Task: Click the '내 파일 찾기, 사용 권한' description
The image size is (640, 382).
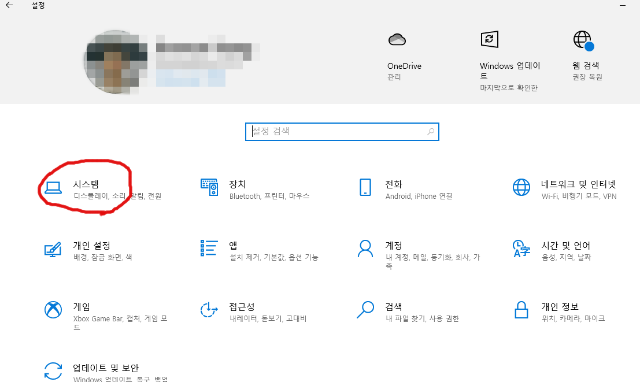Action: pos(422,318)
